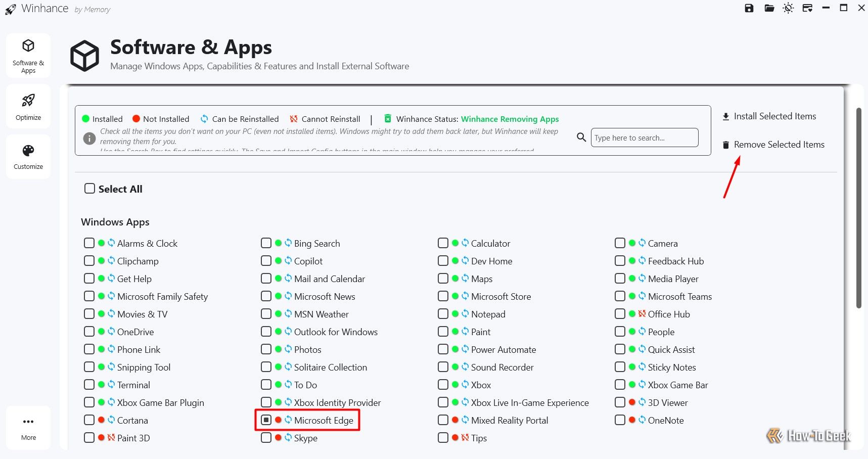
Task: Click the 'Solitaire Collection' label
Action: click(331, 367)
